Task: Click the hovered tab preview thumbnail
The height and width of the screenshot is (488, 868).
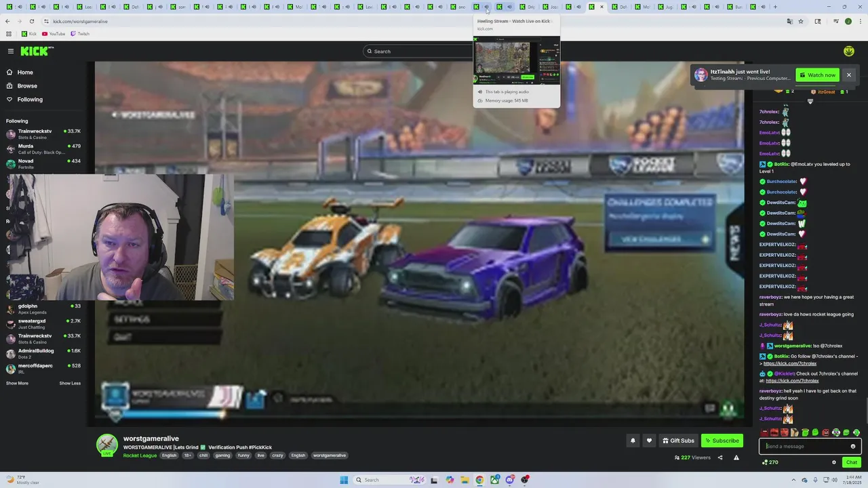Action: pyautogui.click(x=517, y=60)
